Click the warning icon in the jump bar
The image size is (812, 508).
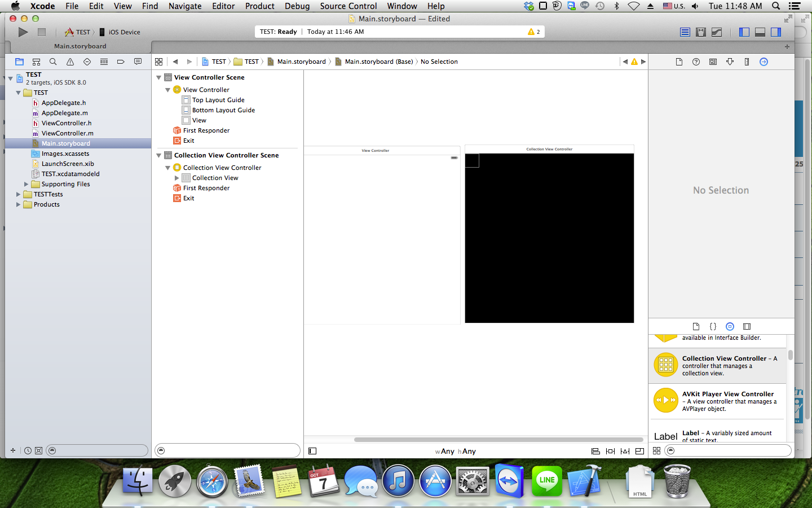[634, 62]
